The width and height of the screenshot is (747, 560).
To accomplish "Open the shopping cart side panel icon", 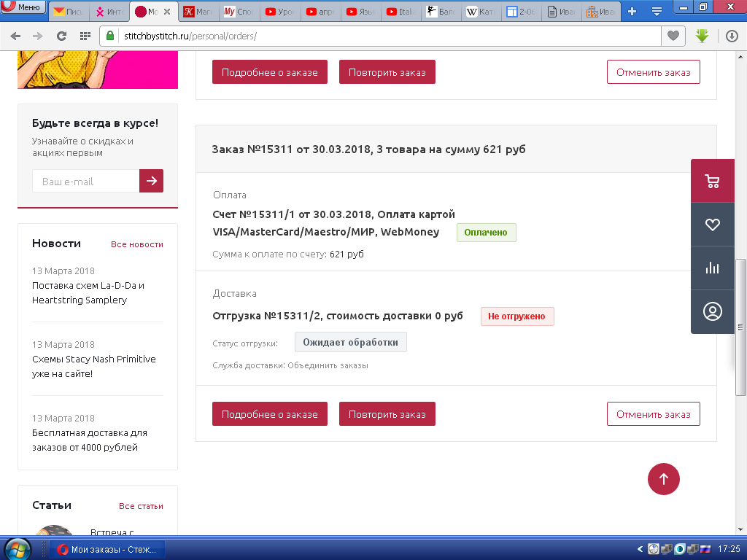I will tap(712, 181).
